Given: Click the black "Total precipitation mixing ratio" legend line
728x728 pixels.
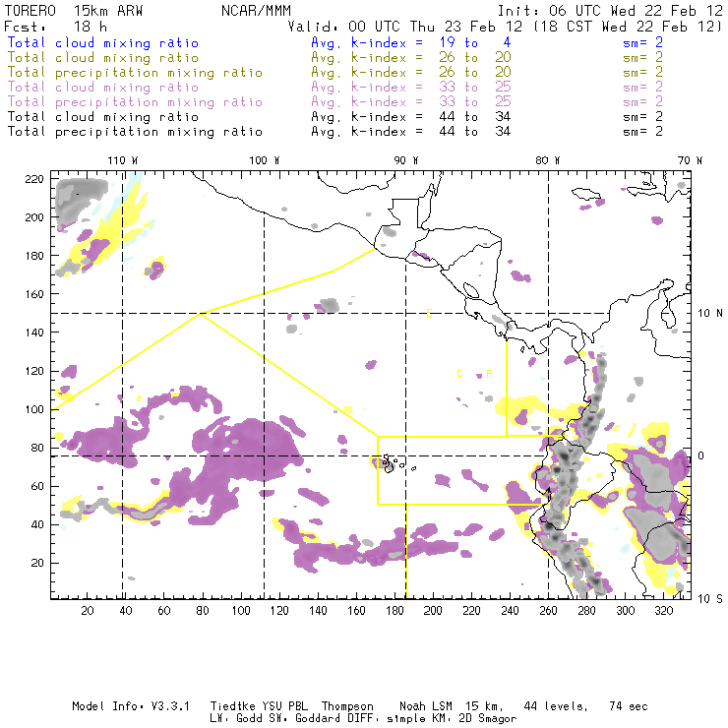Looking at the screenshot, I should tap(135, 132).
